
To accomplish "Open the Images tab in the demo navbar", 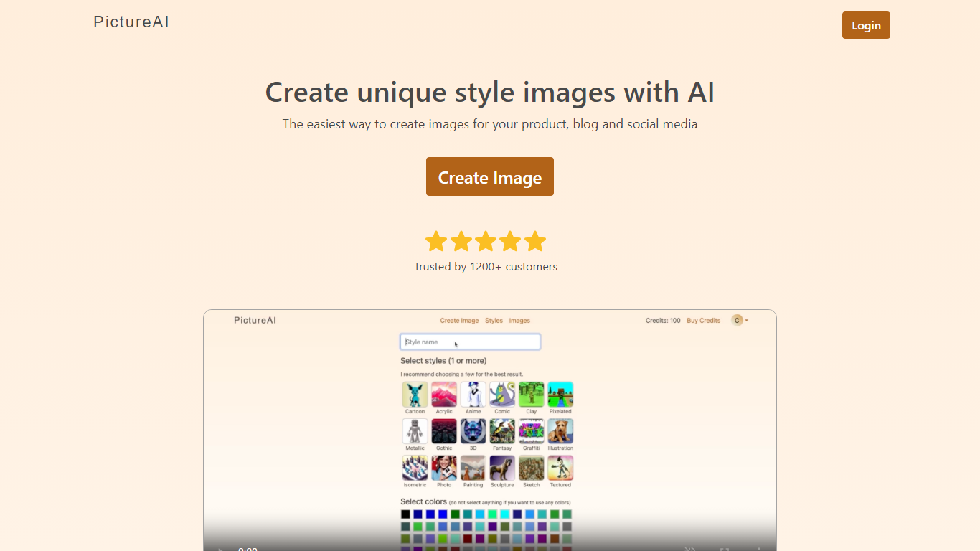I will pyautogui.click(x=519, y=321).
